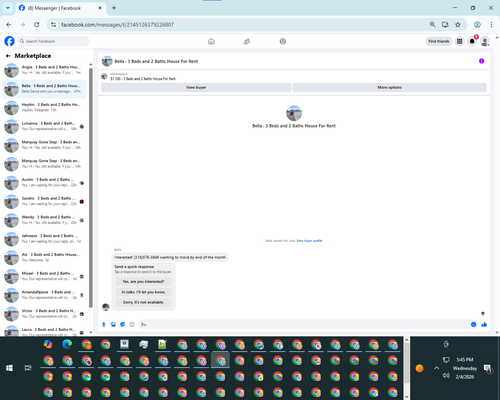Image resolution: width=500 pixels, height=400 pixels.
Task: Click the Bella chat header avatar
Action: (x=107, y=61)
